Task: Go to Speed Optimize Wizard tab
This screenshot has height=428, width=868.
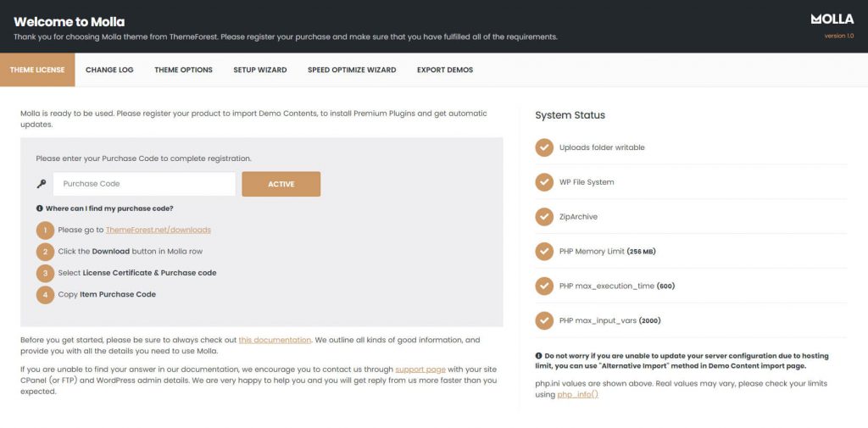Action: pyautogui.click(x=352, y=69)
